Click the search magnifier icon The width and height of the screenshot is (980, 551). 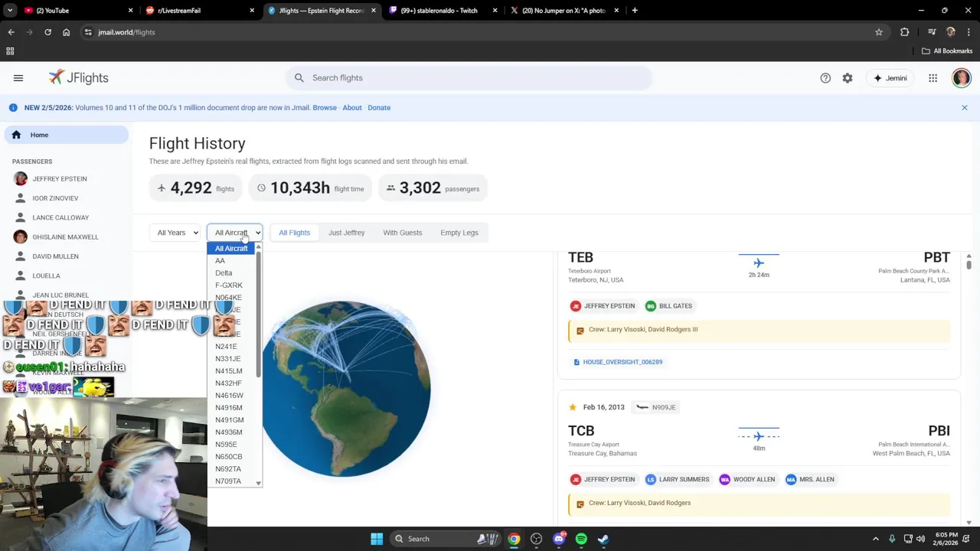299,78
